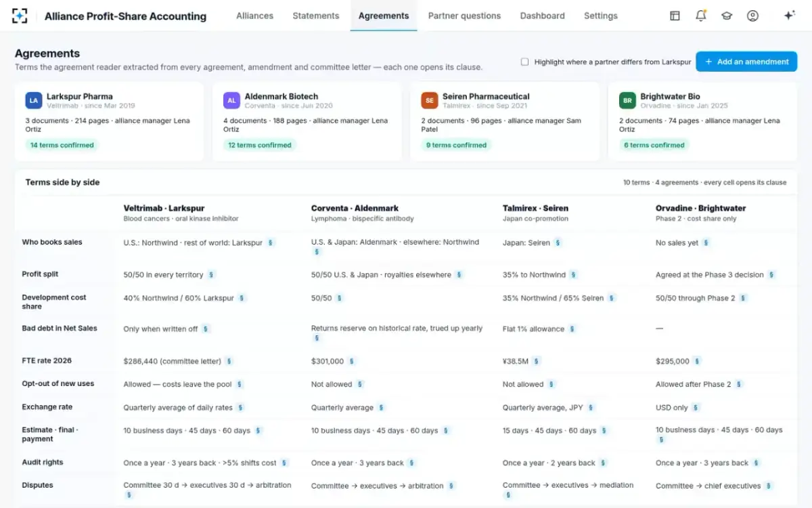The image size is (812, 508).
Task: Open the notifications bell
Action: click(x=701, y=16)
